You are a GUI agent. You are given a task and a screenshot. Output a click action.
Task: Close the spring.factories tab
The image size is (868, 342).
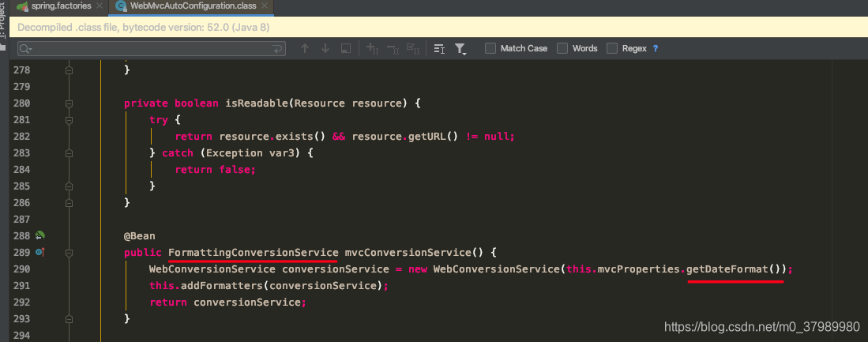[99, 6]
